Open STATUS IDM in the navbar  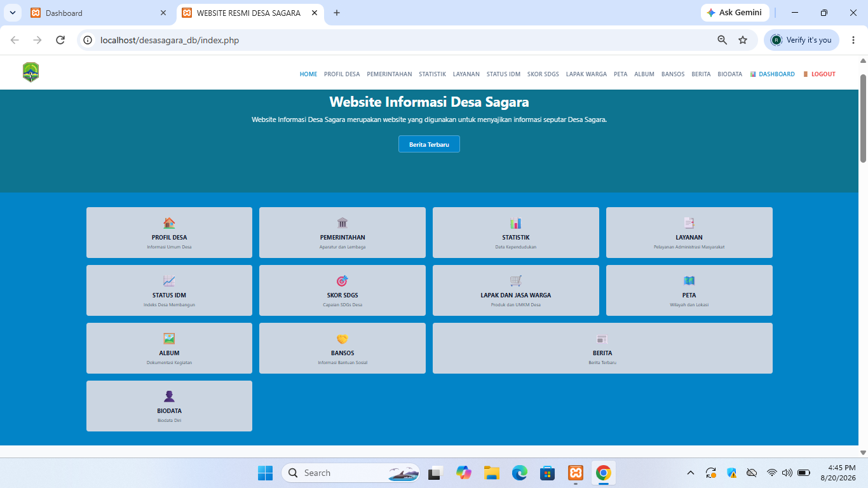click(x=503, y=74)
